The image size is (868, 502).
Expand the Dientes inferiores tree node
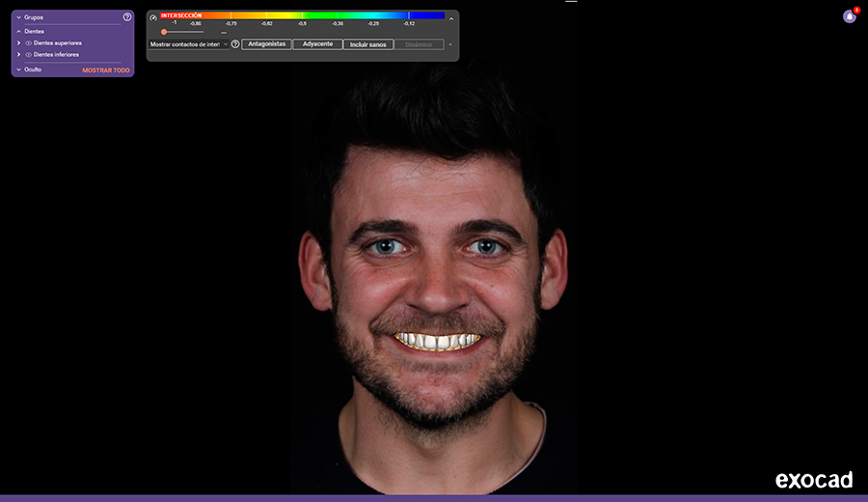coord(19,55)
